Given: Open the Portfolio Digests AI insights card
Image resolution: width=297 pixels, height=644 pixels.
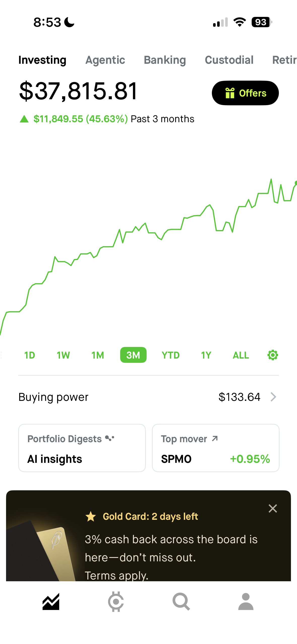Looking at the screenshot, I should 82,448.
